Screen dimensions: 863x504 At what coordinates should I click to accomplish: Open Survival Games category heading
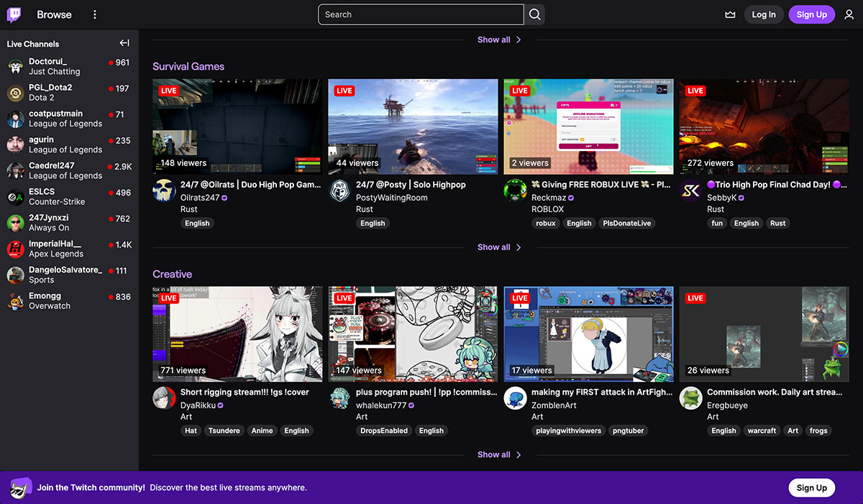pos(188,66)
